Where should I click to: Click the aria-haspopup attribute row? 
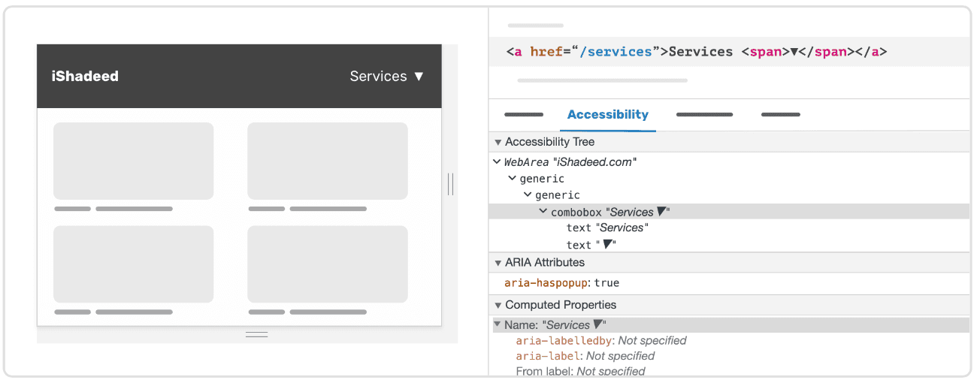pyautogui.click(x=561, y=283)
